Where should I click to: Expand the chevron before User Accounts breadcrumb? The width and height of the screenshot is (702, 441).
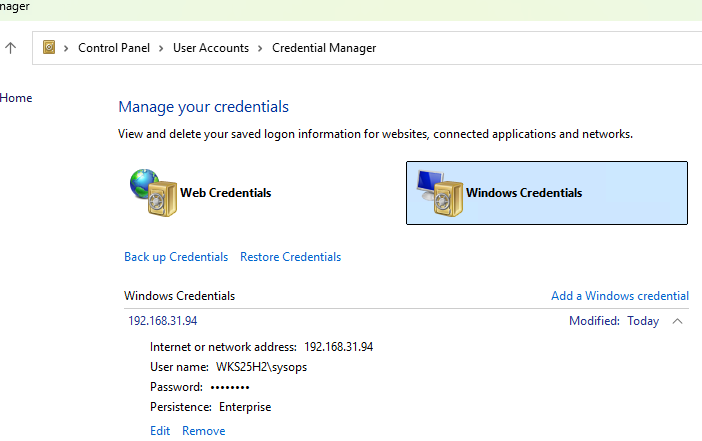coord(160,48)
